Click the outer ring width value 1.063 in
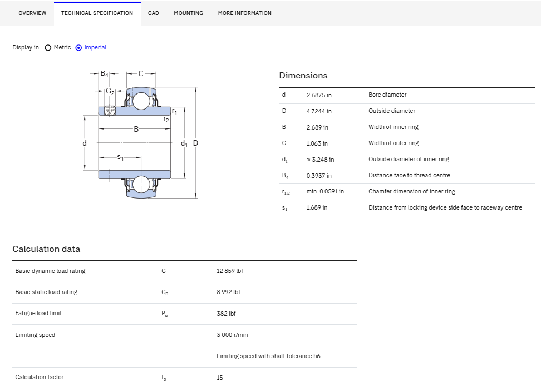541x392 pixels. [x=317, y=143]
